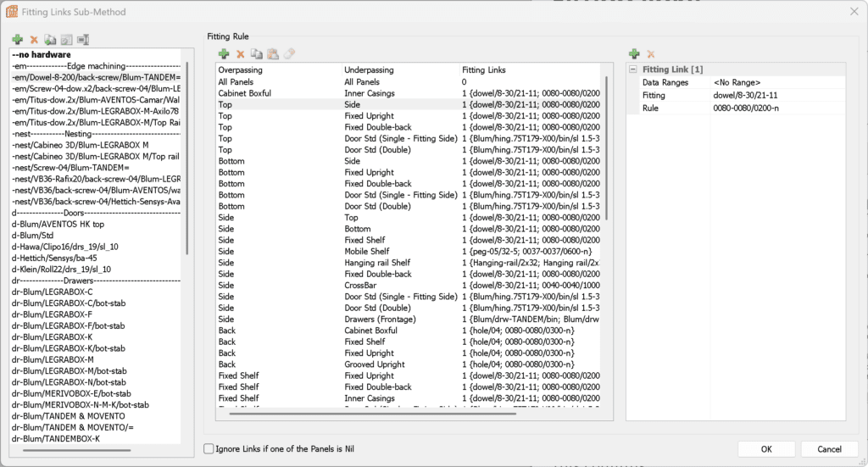Click the hardware list vertical scrollbar
The image size is (868, 467).
(187, 158)
